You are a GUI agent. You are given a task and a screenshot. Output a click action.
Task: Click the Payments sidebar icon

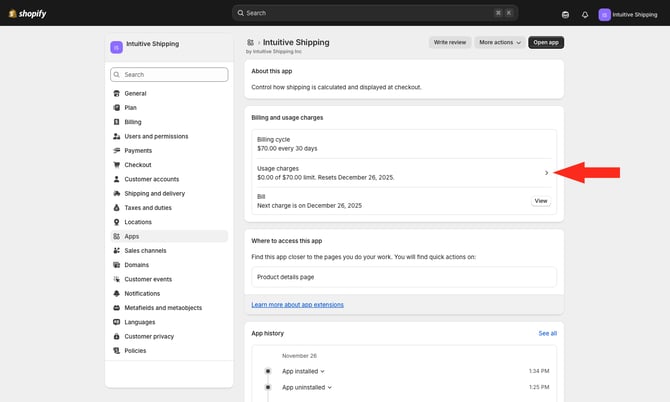pyautogui.click(x=116, y=150)
